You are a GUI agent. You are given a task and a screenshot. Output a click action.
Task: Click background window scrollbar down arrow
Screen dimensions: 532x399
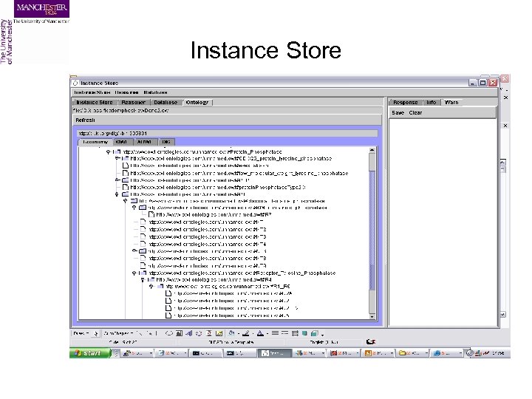503,315
